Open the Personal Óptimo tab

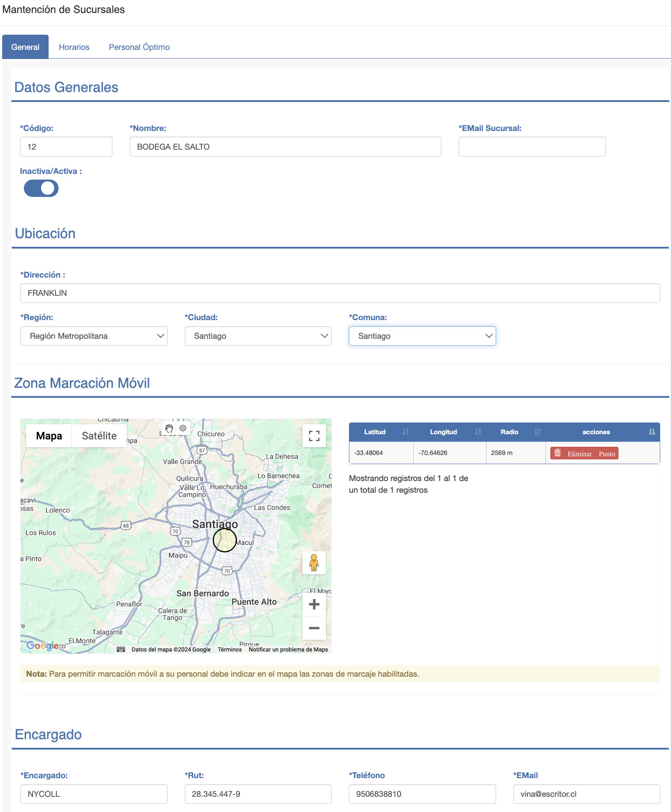click(139, 47)
